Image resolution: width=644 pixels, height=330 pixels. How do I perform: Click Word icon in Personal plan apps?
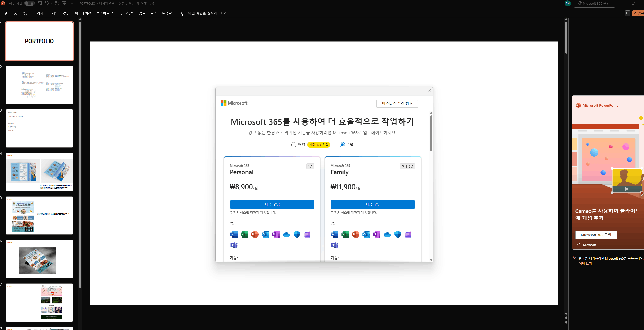(234, 234)
